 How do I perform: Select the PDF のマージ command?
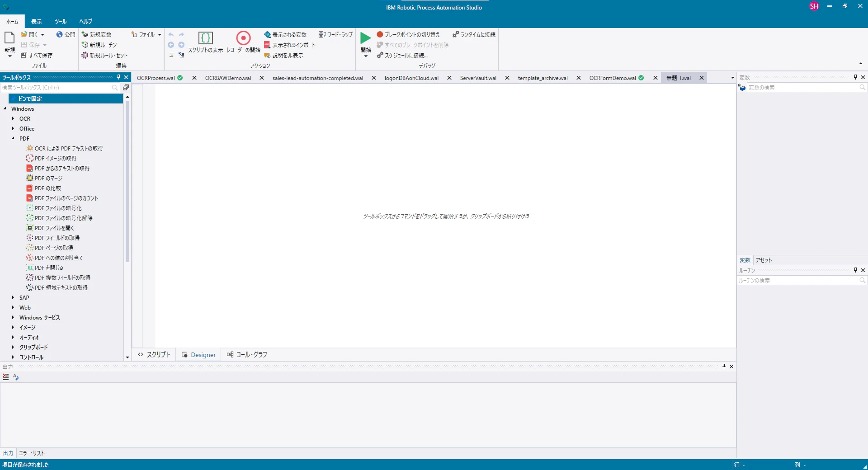[44, 178]
